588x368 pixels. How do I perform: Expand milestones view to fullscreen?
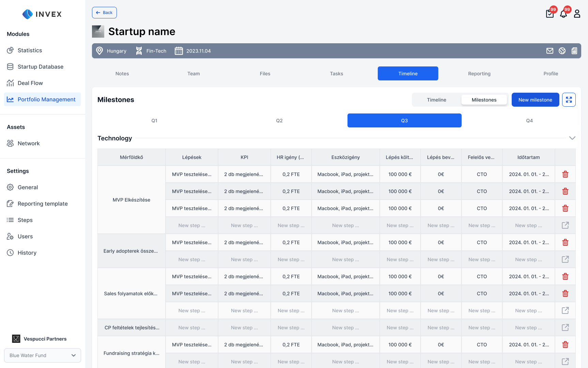pyautogui.click(x=569, y=100)
